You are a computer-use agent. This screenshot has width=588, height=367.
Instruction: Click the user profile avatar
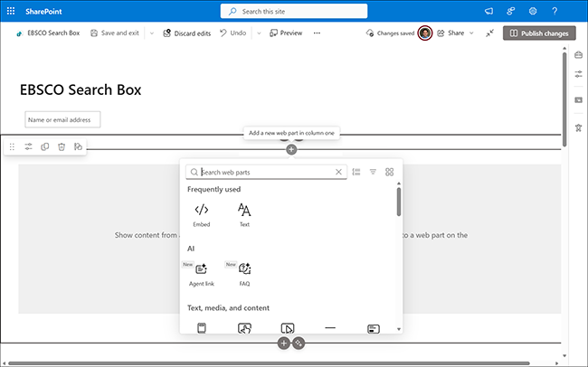[425, 33]
